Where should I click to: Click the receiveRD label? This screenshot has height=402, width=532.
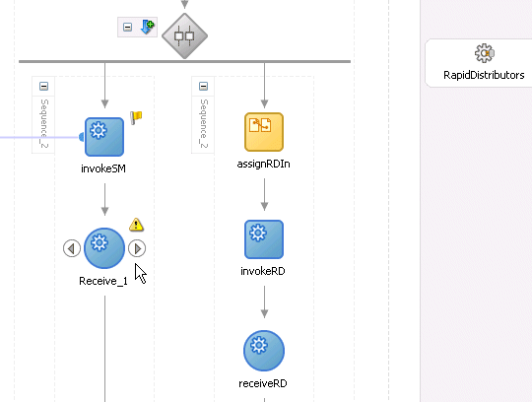pyautogui.click(x=263, y=383)
